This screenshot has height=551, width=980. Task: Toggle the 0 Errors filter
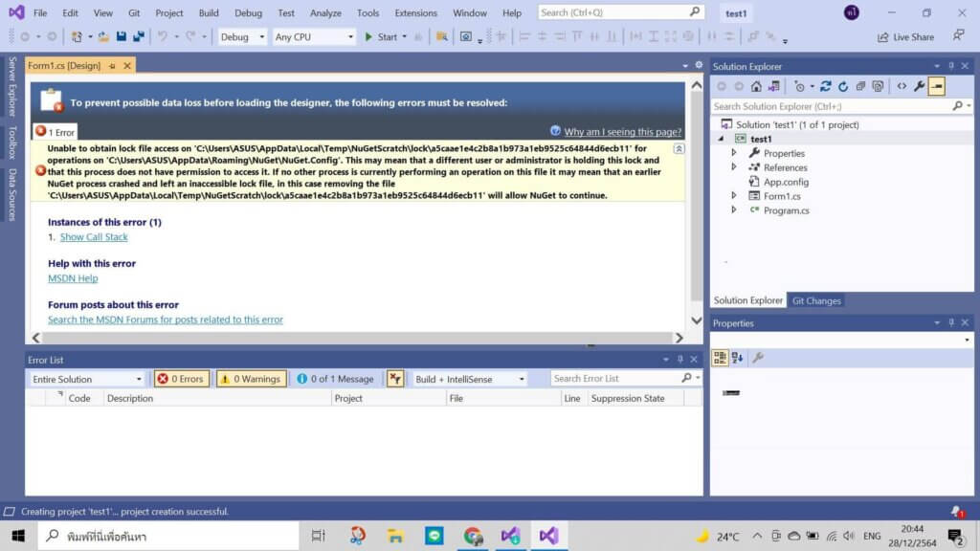pos(181,379)
